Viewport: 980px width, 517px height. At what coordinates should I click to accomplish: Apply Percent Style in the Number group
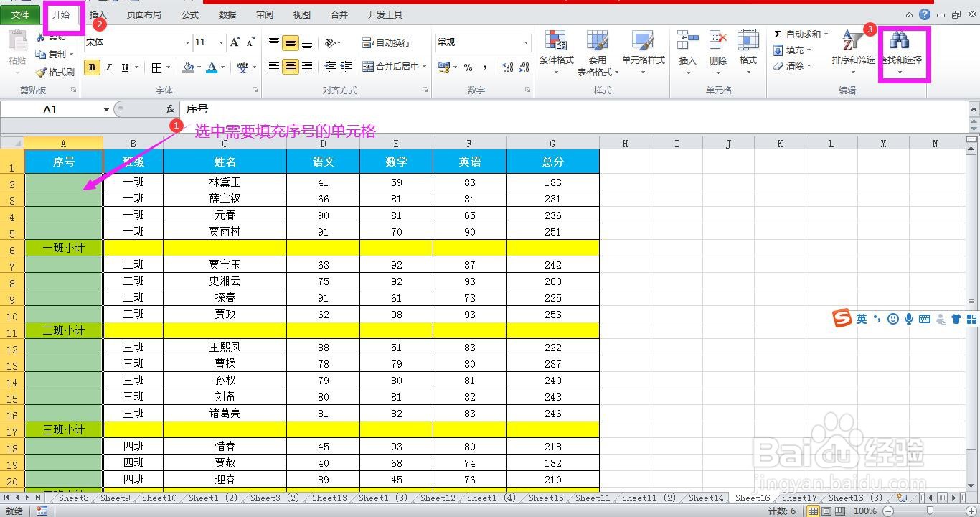pos(467,66)
